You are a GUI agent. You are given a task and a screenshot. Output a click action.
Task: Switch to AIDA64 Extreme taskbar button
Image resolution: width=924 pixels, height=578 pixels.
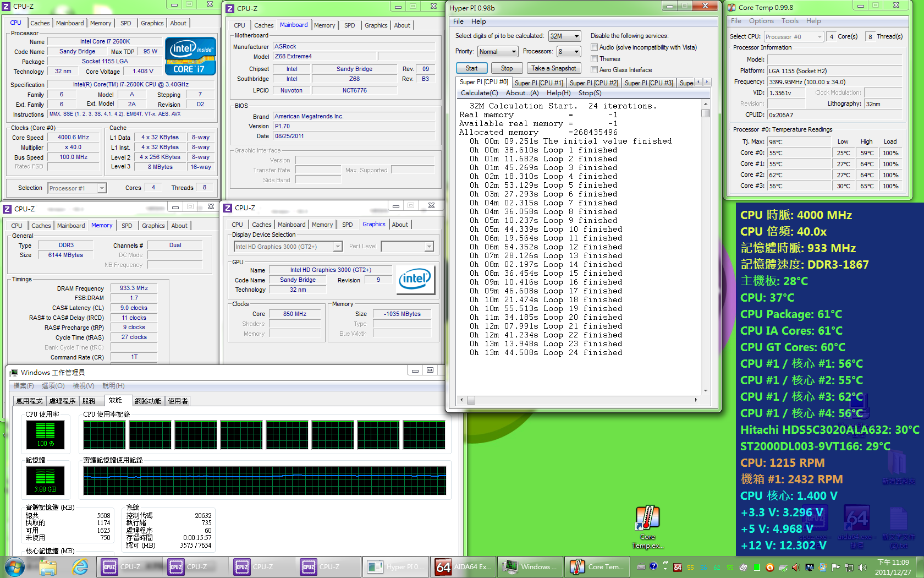463,566
